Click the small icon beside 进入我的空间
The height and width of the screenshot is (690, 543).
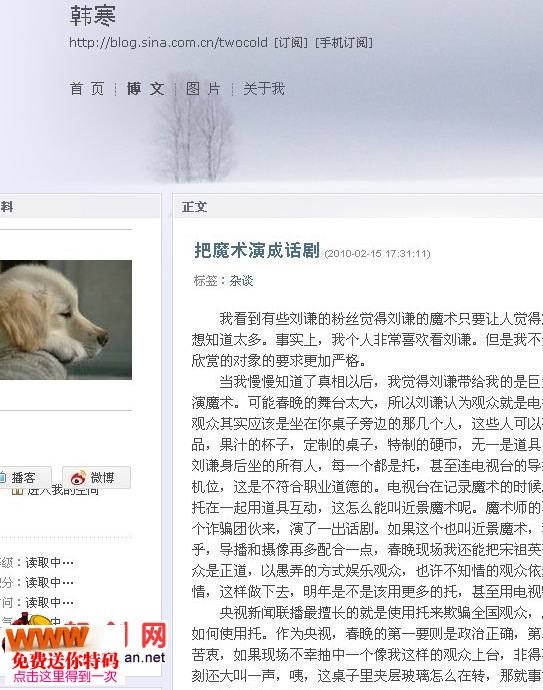(x=17, y=491)
